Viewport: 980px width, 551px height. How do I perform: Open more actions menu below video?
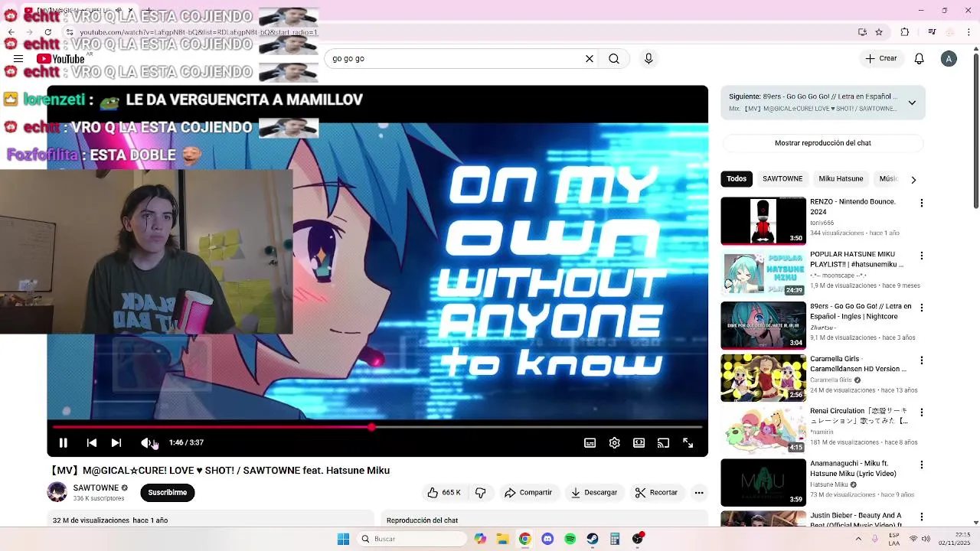tap(699, 492)
